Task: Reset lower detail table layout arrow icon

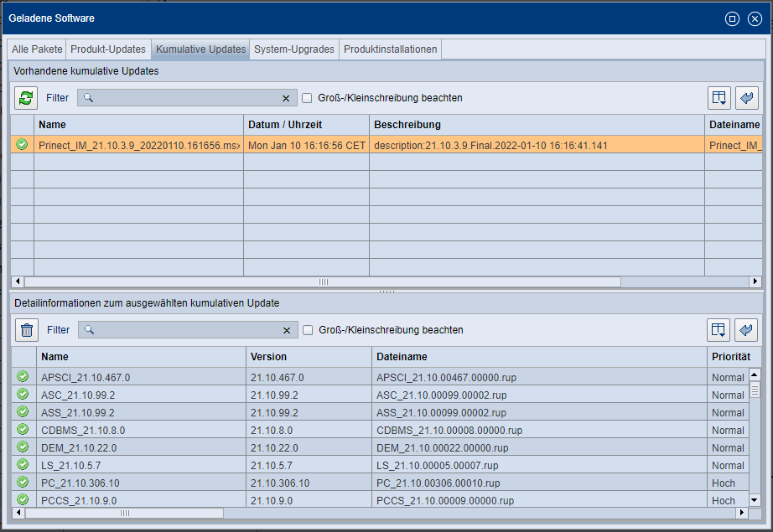Action: 746,329
